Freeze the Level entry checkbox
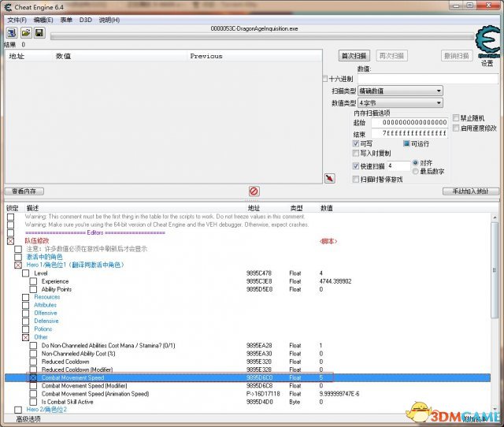 point(26,273)
